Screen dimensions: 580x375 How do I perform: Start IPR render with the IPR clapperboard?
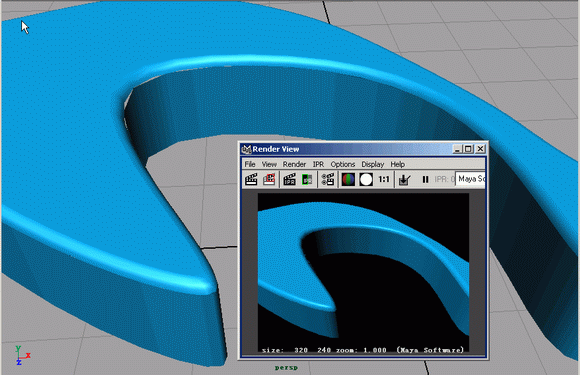(x=289, y=179)
